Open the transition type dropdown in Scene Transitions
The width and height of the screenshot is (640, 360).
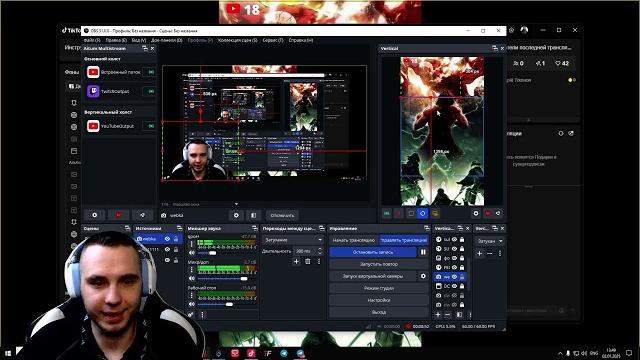(x=293, y=240)
